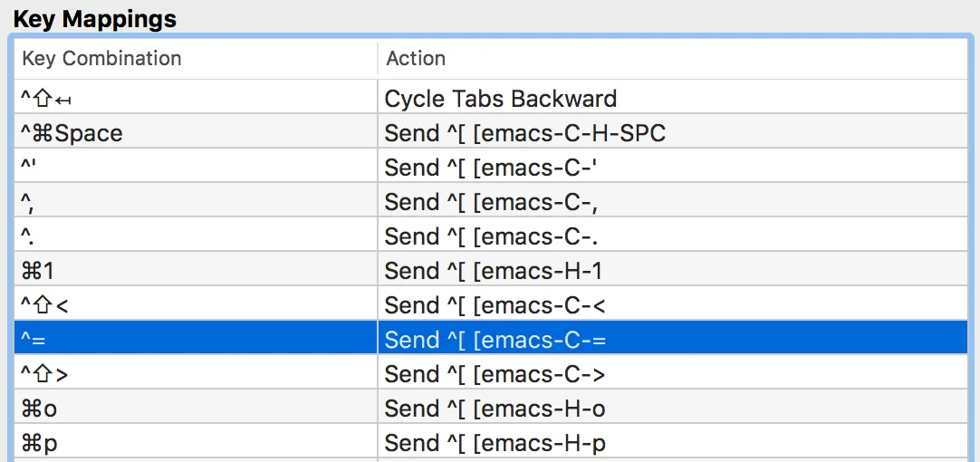The height and width of the screenshot is (462, 980).
Task: Select the emacs-C-H-SPC action cell
Action: tap(524, 133)
